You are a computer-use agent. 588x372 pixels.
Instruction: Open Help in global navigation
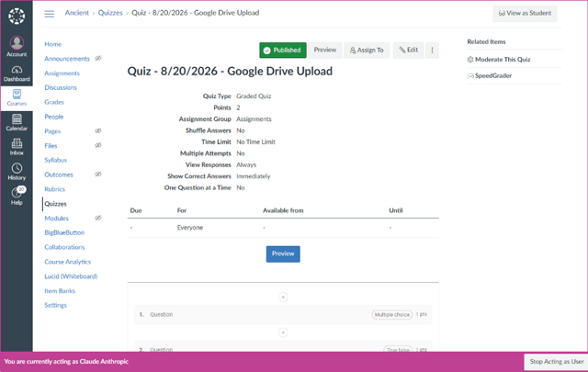[x=17, y=197]
